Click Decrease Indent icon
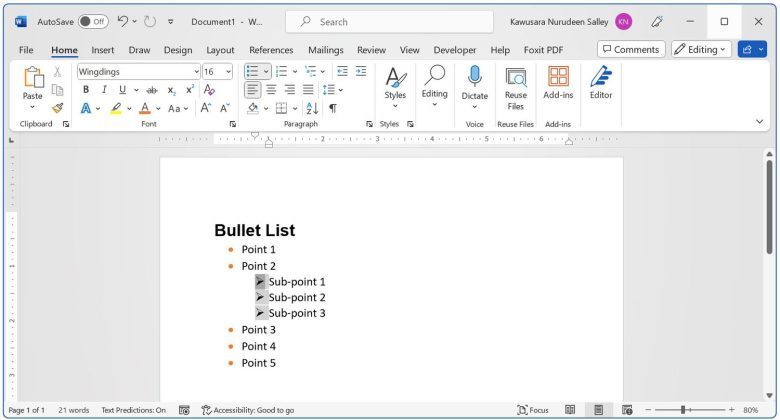This screenshot has height=420, width=780. point(342,72)
